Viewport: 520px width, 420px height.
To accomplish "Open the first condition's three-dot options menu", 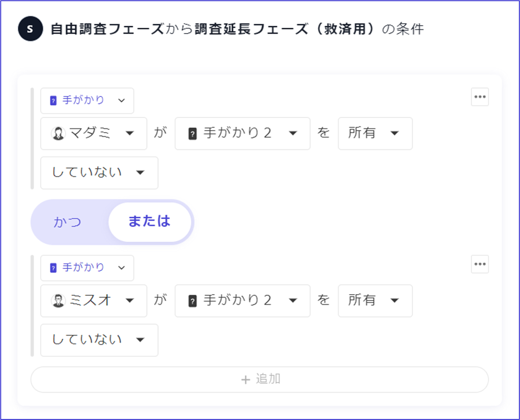I will [480, 97].
